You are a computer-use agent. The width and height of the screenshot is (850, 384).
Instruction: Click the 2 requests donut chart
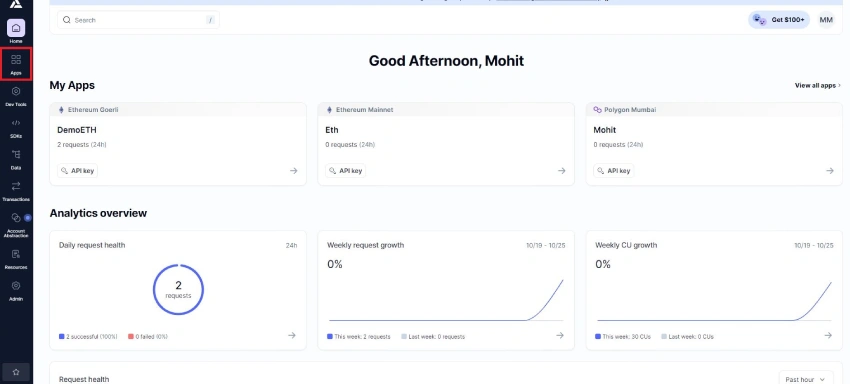pyautogui.click(x=178, y=290)
